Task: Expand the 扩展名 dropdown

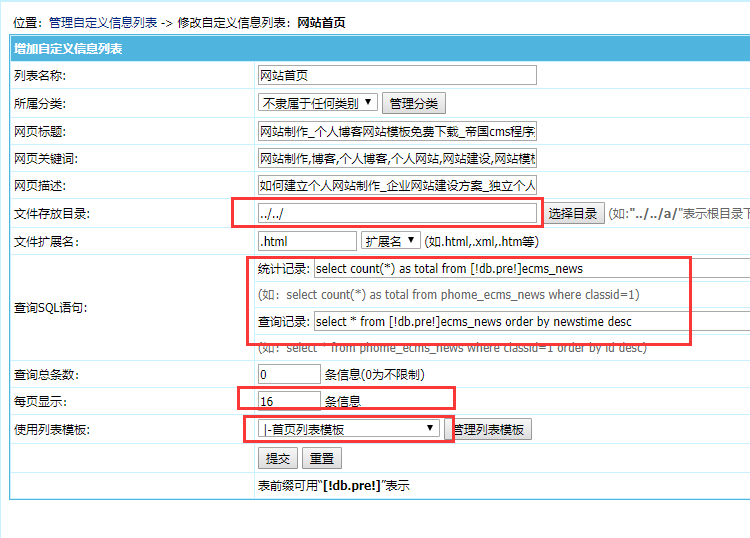Action: pos(390,241)
